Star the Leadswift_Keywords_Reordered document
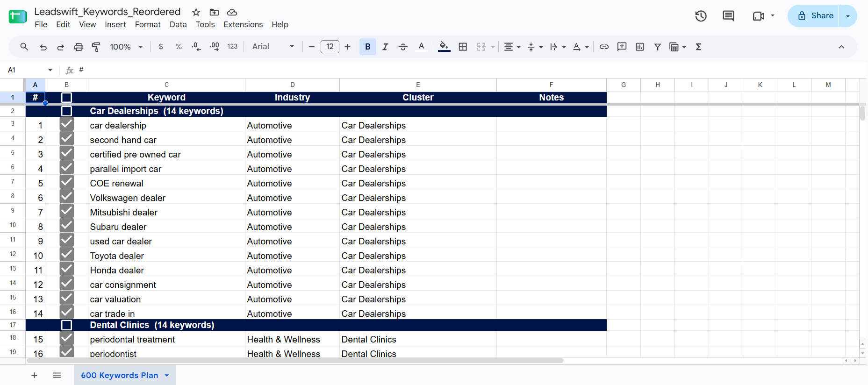Viewport: 868px width, 385px height. click(x=196, y=12)
